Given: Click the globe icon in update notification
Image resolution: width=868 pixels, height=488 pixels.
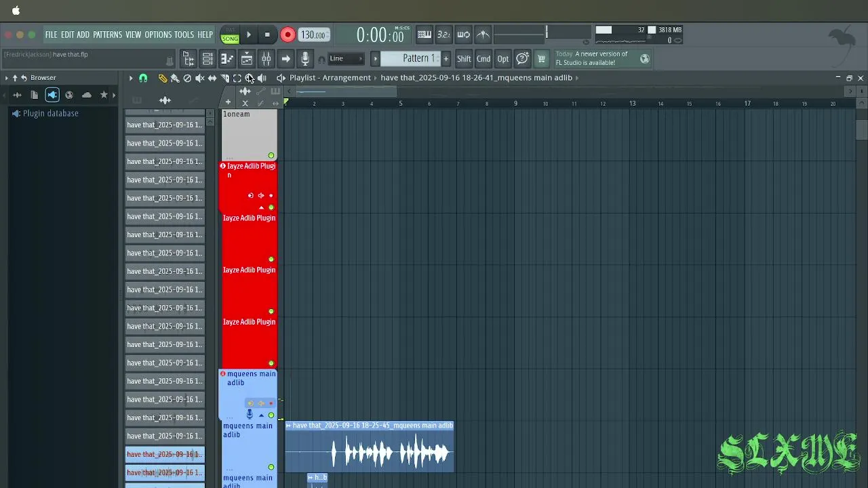Looking at the screenshot, I should (644, 59).
